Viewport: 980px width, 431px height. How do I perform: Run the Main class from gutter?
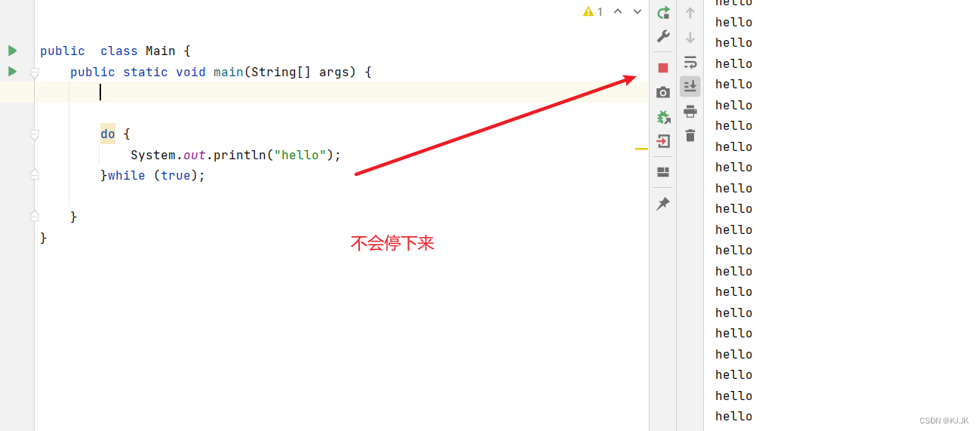[x=12, y=51]
